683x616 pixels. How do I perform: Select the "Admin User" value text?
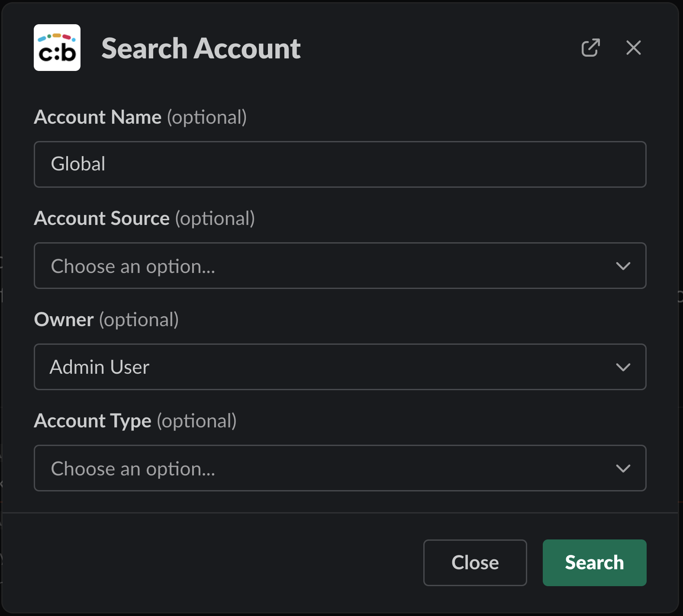pyautogui.click(x=100, y=367)
